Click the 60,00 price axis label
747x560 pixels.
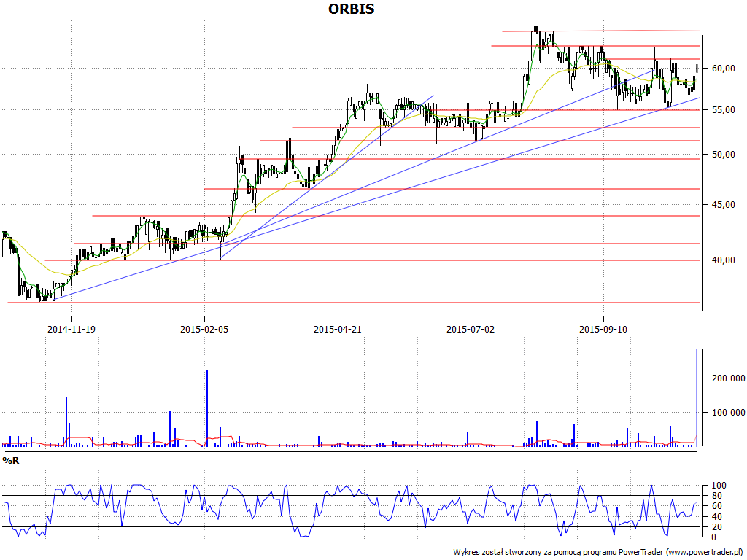(723, 69)
